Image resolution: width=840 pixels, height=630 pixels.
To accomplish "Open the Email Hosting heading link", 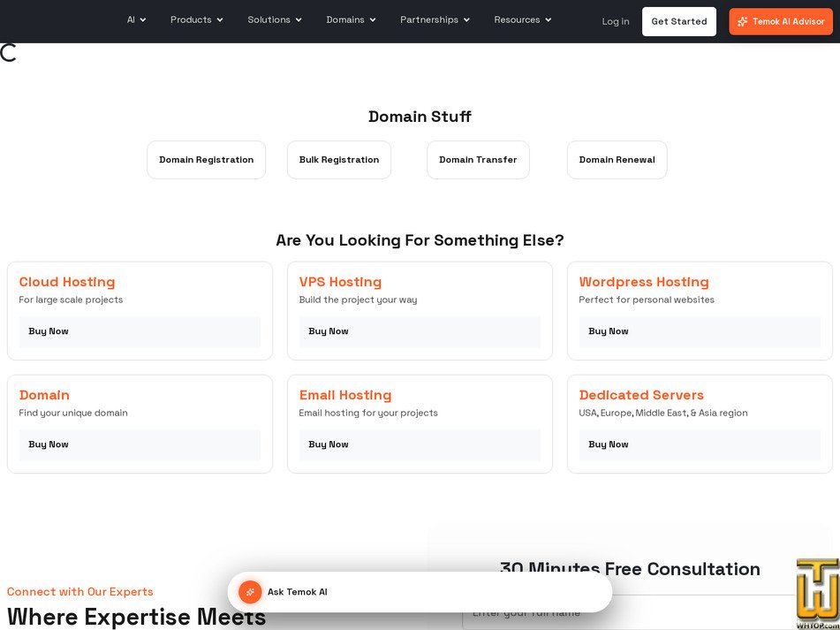I will tap(345, 395).
